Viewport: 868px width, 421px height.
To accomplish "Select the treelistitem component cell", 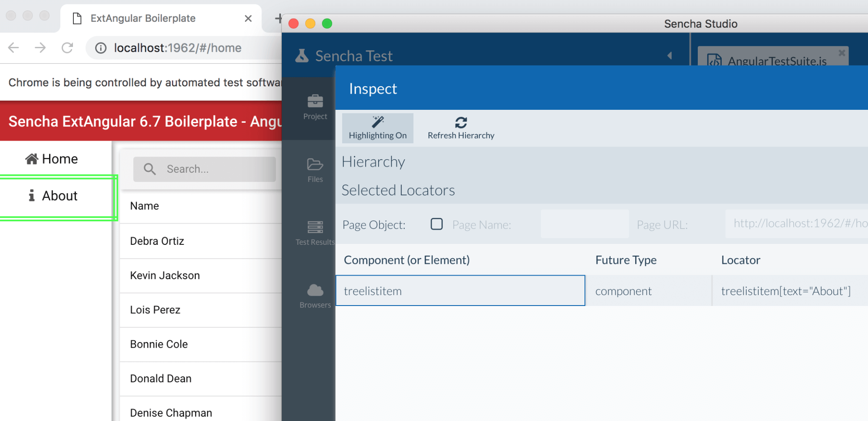I will 460,290.
